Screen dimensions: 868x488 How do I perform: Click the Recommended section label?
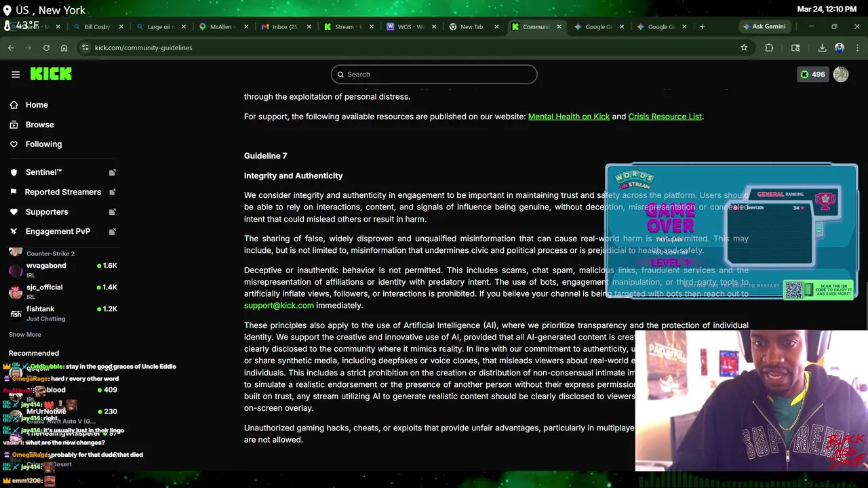point(34,353)
